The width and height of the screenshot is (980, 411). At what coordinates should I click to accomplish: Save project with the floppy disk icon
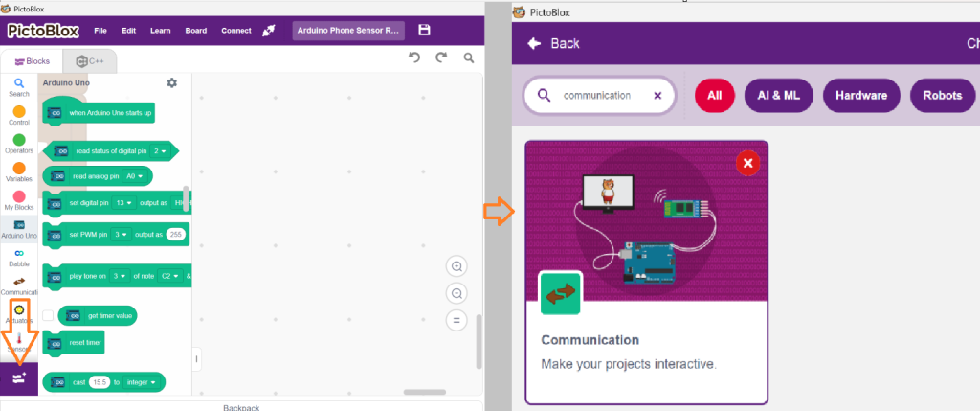click(424, 30)
